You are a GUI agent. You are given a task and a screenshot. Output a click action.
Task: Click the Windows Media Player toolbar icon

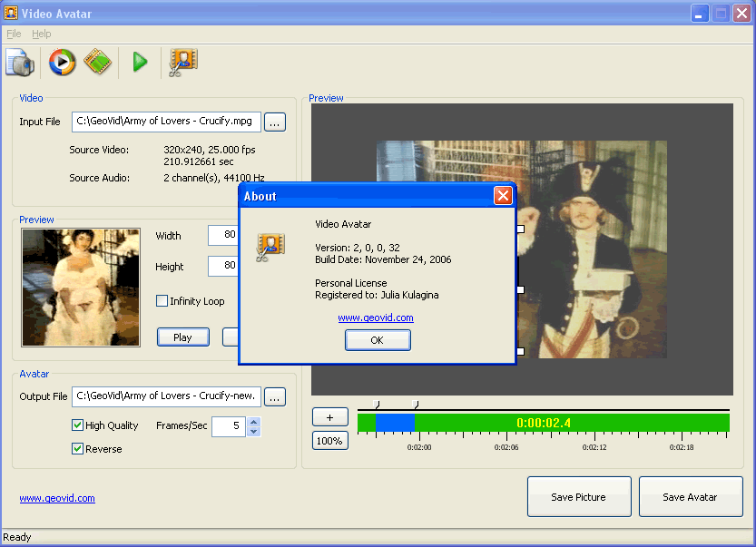63,63
